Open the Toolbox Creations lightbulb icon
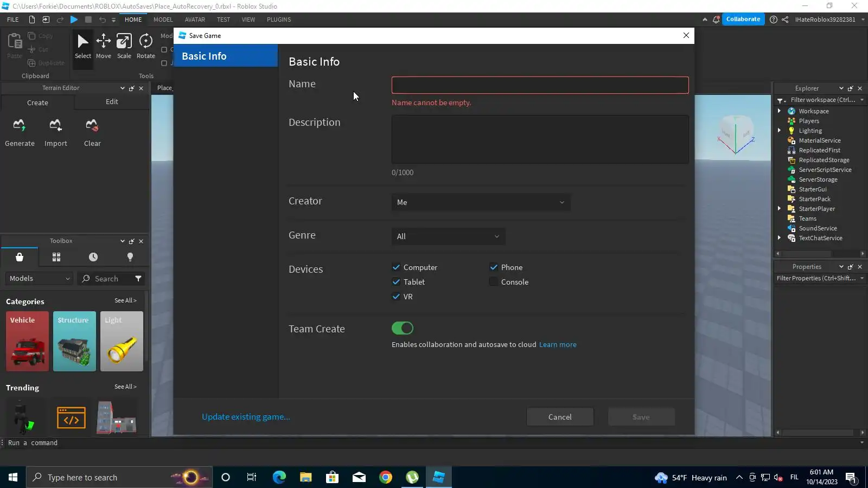868x488 pixels. [130, 257]
